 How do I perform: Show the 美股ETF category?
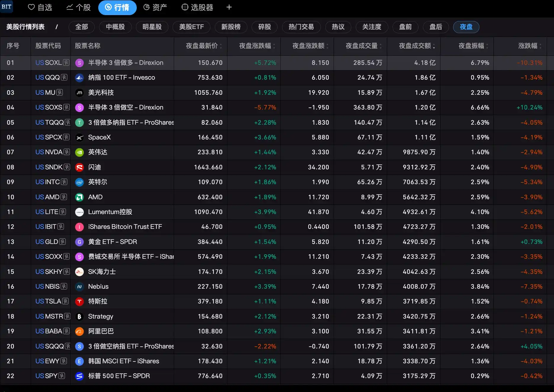click(x=191, y=27)
